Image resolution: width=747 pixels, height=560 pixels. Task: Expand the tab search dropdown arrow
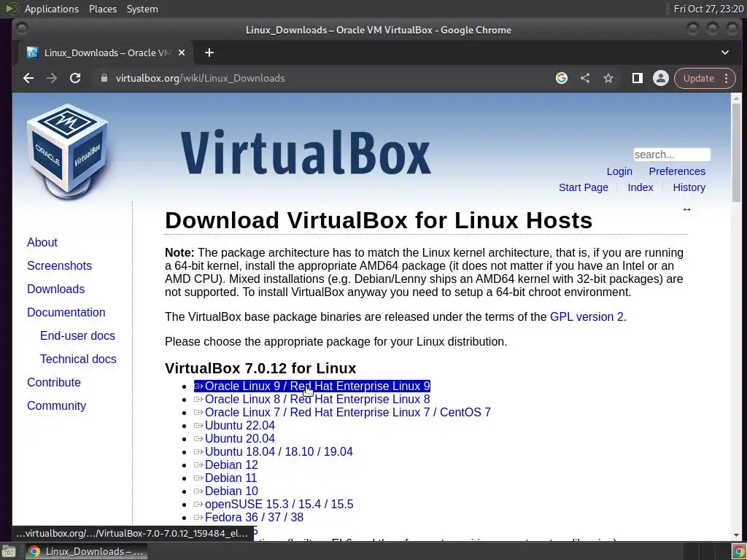pos(724,52)
